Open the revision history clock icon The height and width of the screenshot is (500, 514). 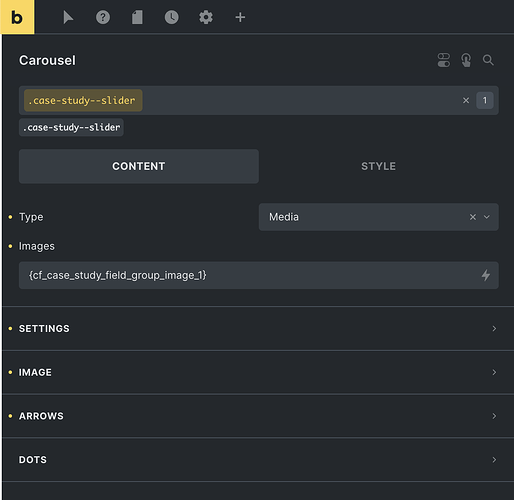(172, 17)
